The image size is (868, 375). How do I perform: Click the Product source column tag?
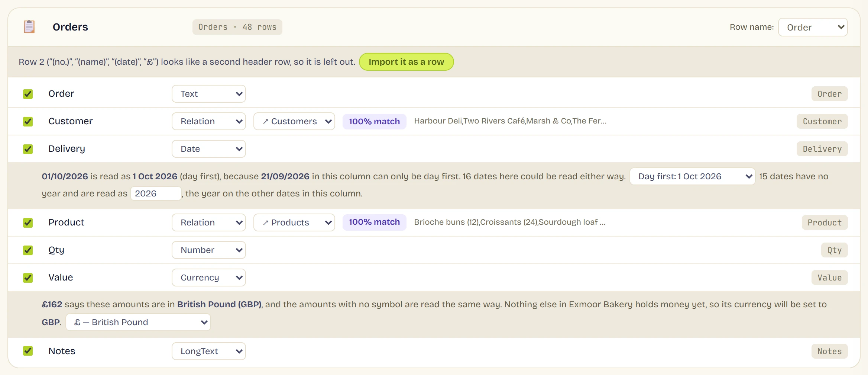click(x=825, y=222)
